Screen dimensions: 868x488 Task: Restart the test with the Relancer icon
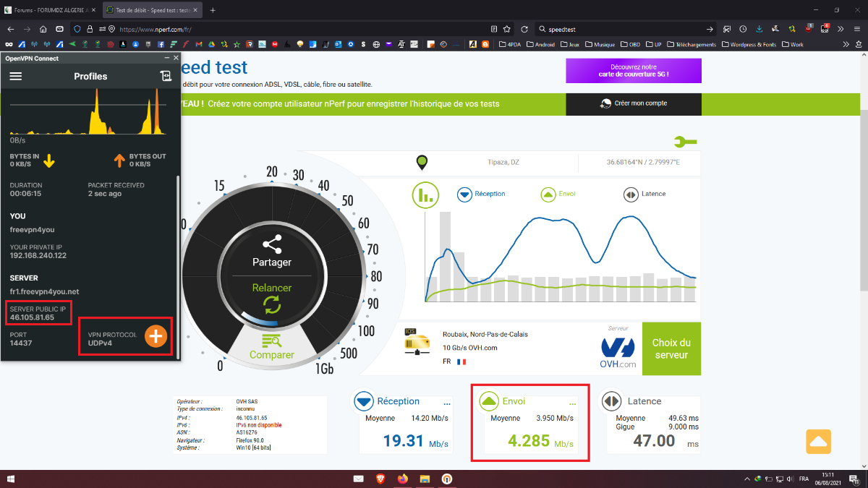pyautogui.click(x=272, y=305)
